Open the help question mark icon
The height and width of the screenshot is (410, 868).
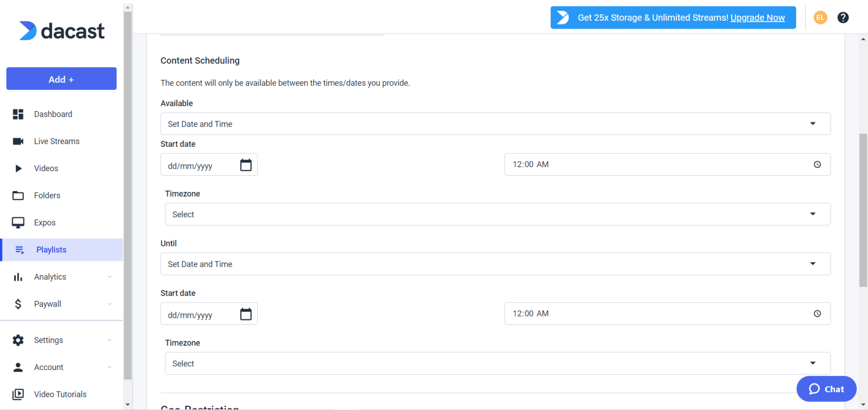(843, 17)
